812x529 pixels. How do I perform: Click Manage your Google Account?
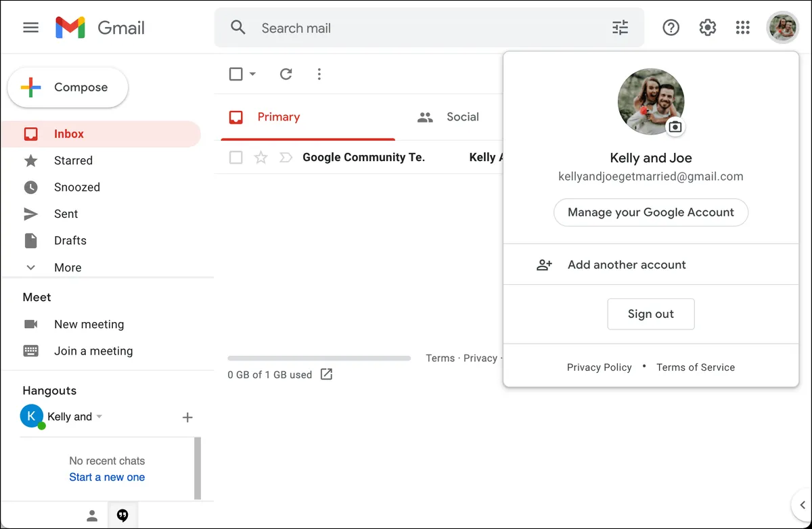click(651, 212)
